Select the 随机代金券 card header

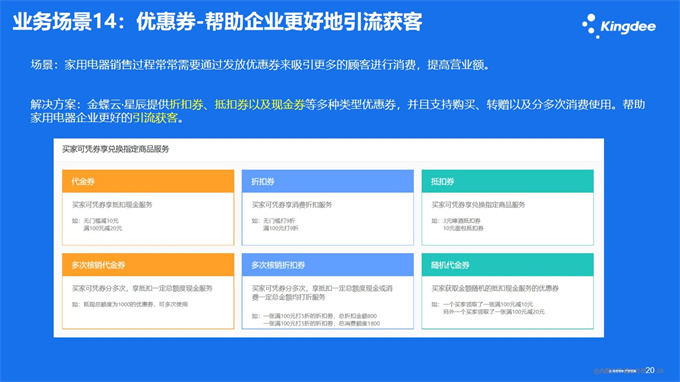pyautogui.click(x=507, y=265)
